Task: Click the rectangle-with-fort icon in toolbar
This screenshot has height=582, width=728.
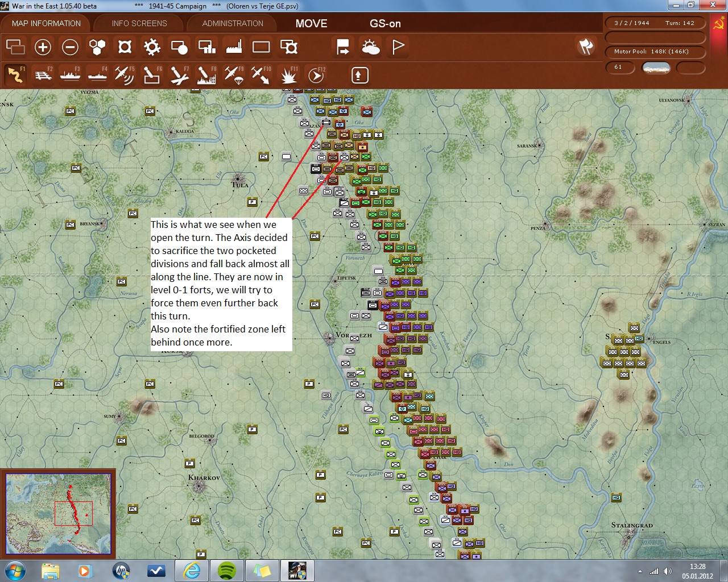Action: (x=289, y=47)
